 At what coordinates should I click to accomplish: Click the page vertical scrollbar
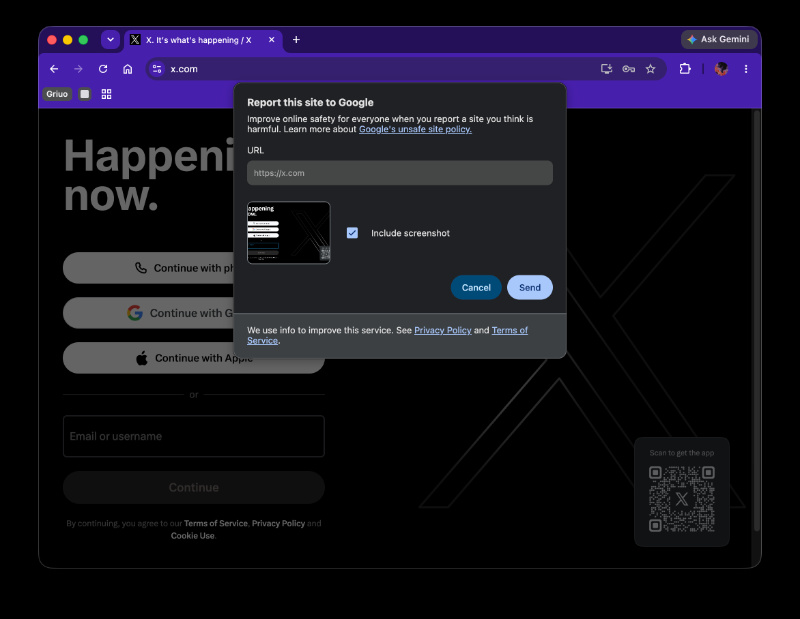pyautogui.click(x=757, y=321)
